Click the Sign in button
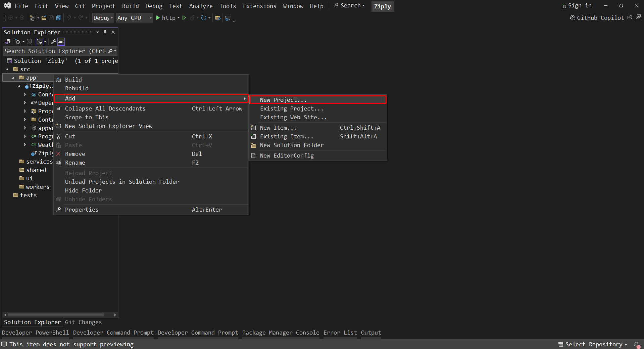The image size is (644, 349). (x=577, y=6)
